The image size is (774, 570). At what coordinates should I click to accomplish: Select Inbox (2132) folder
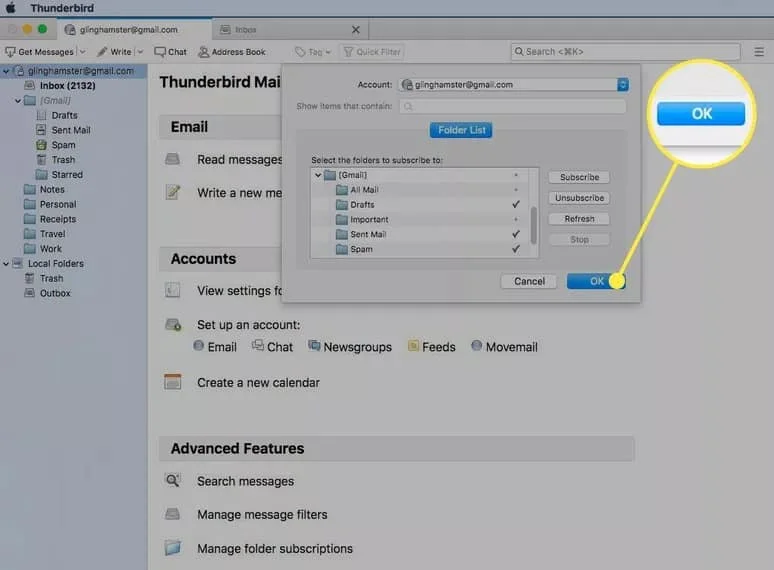(x=68, y=86)
